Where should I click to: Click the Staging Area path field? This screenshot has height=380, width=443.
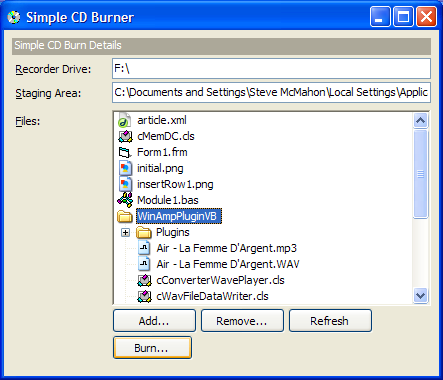271,92
